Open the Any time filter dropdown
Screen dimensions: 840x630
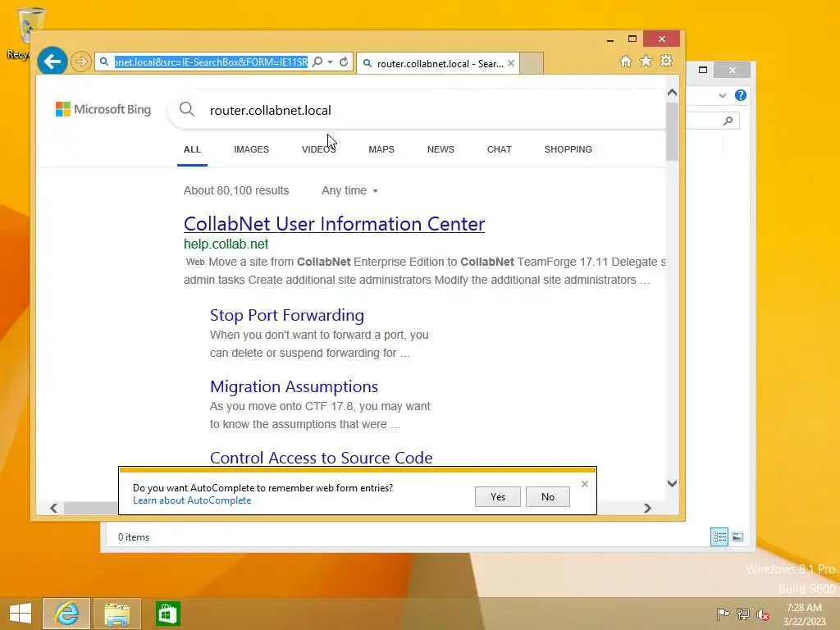pyautogui.click(x=349, y=190)
